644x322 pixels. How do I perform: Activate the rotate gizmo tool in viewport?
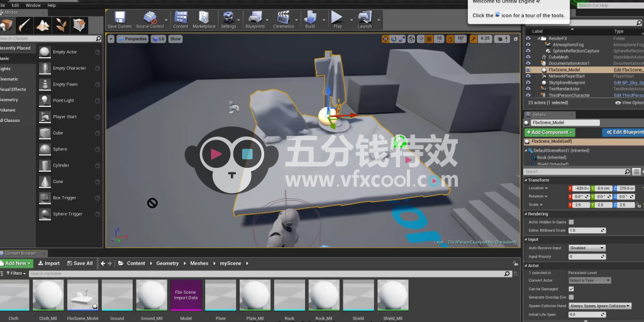tap(394, 39)
